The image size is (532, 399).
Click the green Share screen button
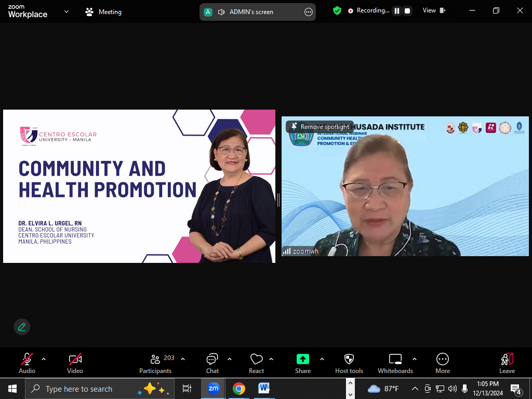click(x=303, y=363)
